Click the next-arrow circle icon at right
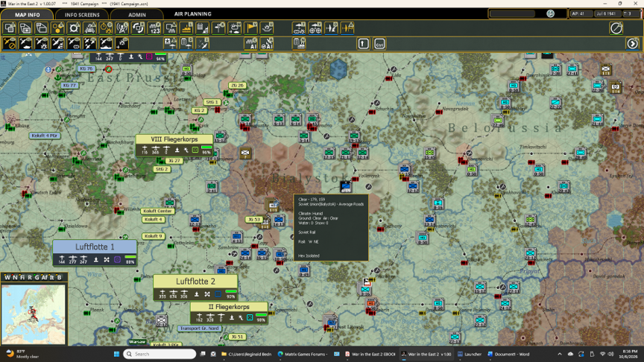Screen dimensions: 644x362 (x=633, y=43)
